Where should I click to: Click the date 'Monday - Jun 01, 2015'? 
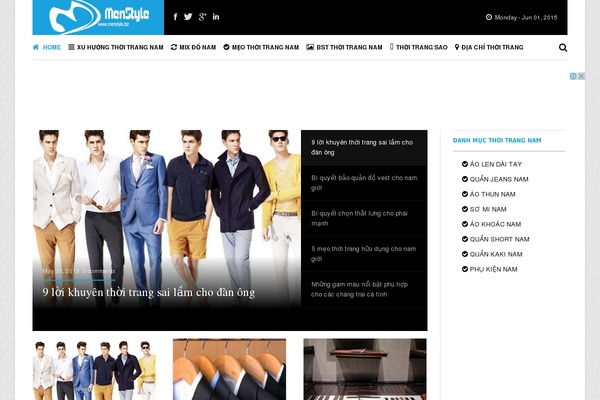click(526, 17)
